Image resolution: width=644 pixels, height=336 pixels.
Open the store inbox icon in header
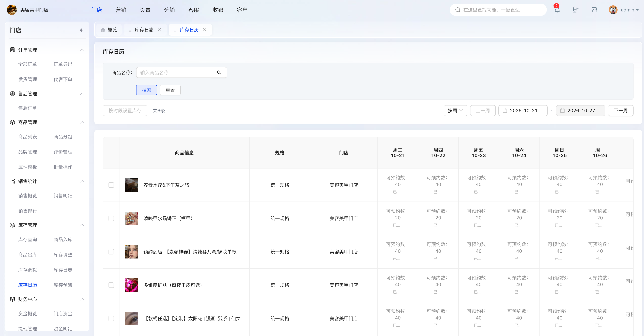tap(594, 10)
